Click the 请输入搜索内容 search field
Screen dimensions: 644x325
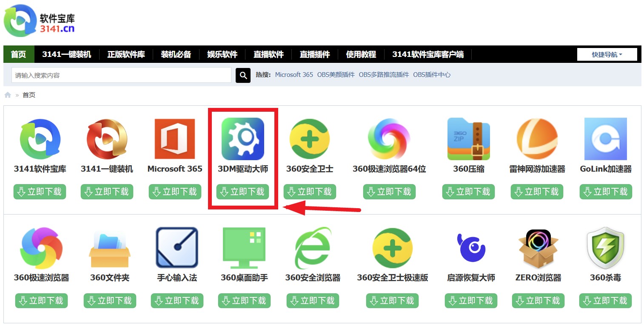click(x=121, y=75)
